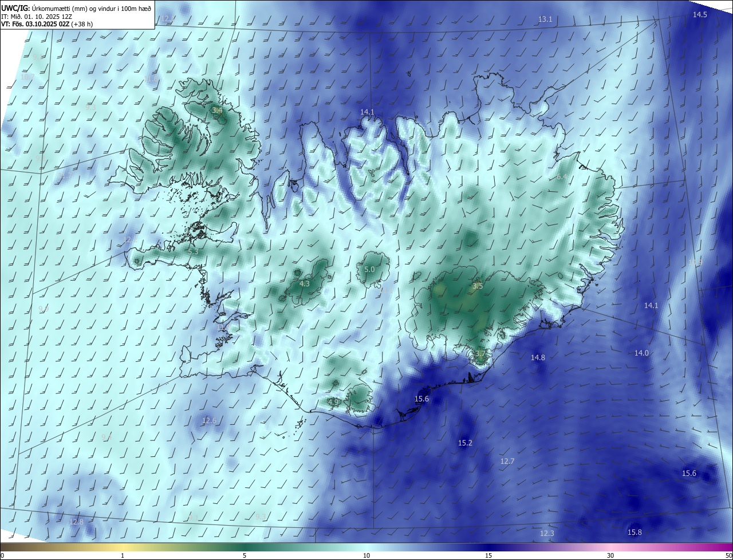
Task: Click the 12.8 value label on the map
Action: (x=76, y=522)
